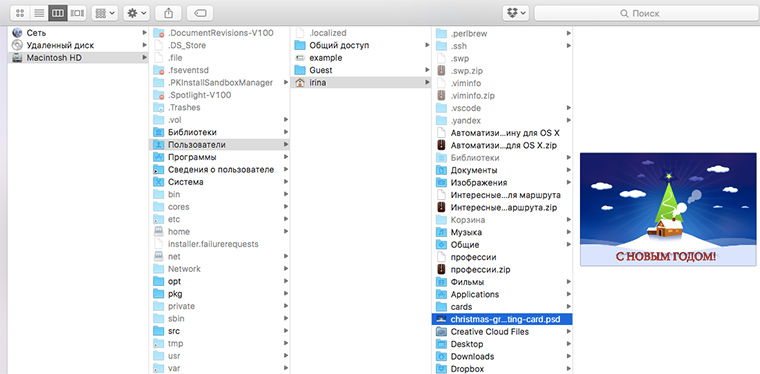760x374 pixels.
Task: Select christmas-gr…ting-card.psd file
Action: click(503, 319)
